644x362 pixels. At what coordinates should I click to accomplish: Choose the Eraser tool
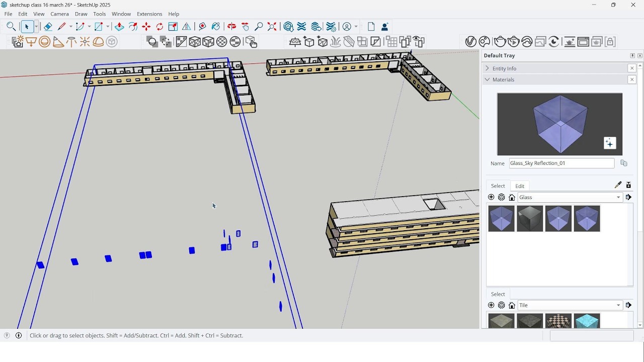[x=48, y=27]
